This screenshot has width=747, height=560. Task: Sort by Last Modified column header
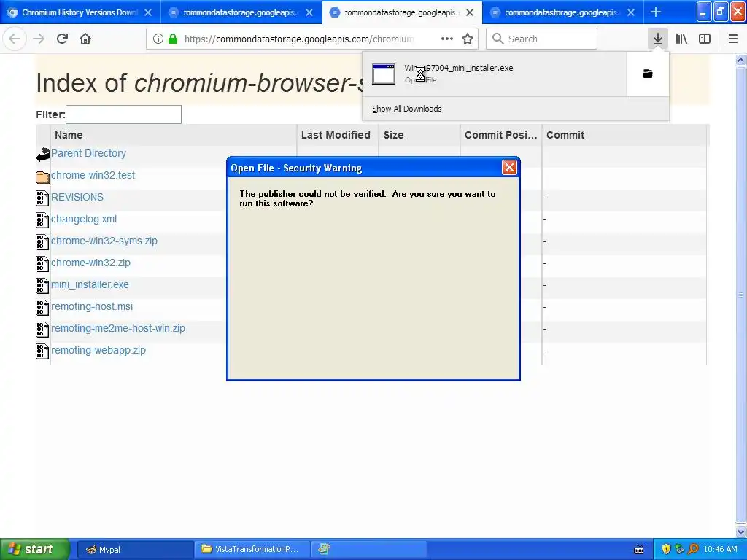[x=338, y=135]
